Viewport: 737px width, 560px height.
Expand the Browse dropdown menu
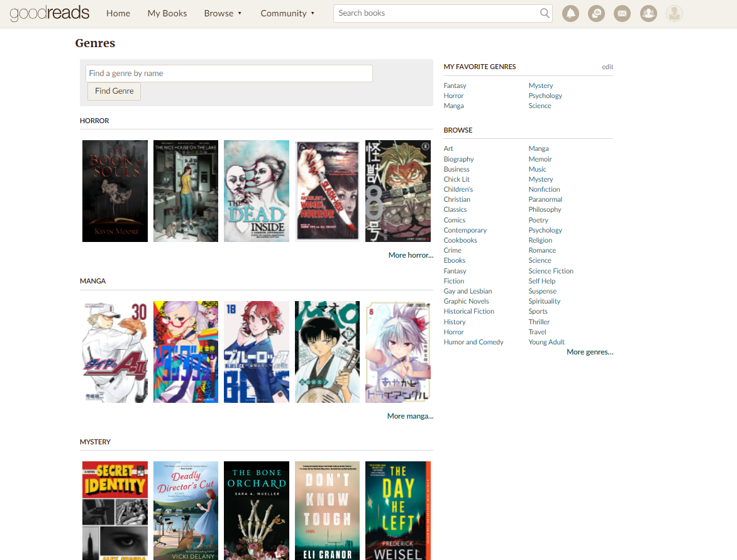click(223, 13)
